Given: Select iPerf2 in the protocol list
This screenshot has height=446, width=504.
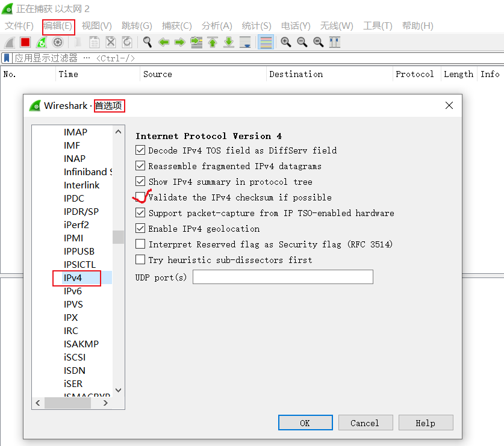Looking at the screenshot, I should [x=76, y=225].
